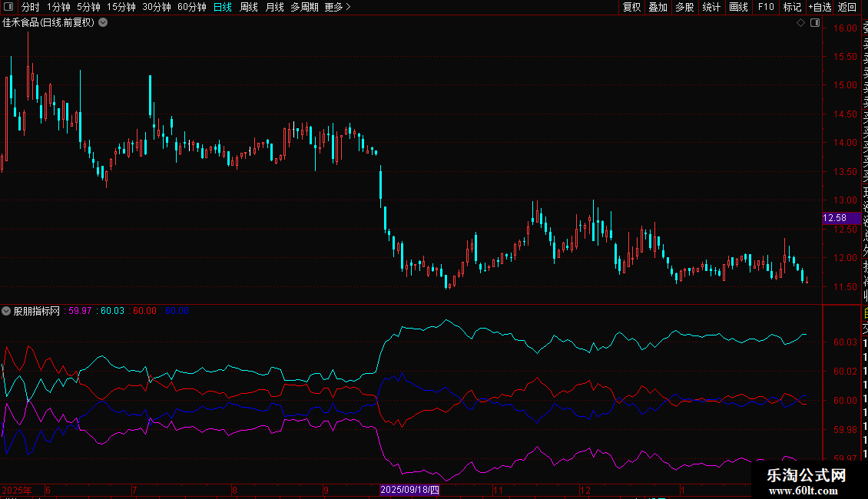868x499 pixels.
Task: Switch to 30分钟 period
Action: [x=157, y=7]
